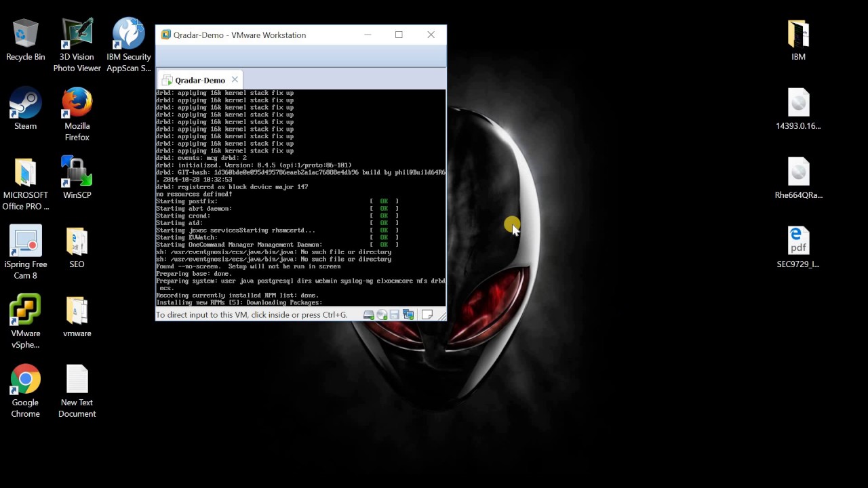Click the hard disk device status icon
This screenshot has width=868, height=488.
coord(368,314)
